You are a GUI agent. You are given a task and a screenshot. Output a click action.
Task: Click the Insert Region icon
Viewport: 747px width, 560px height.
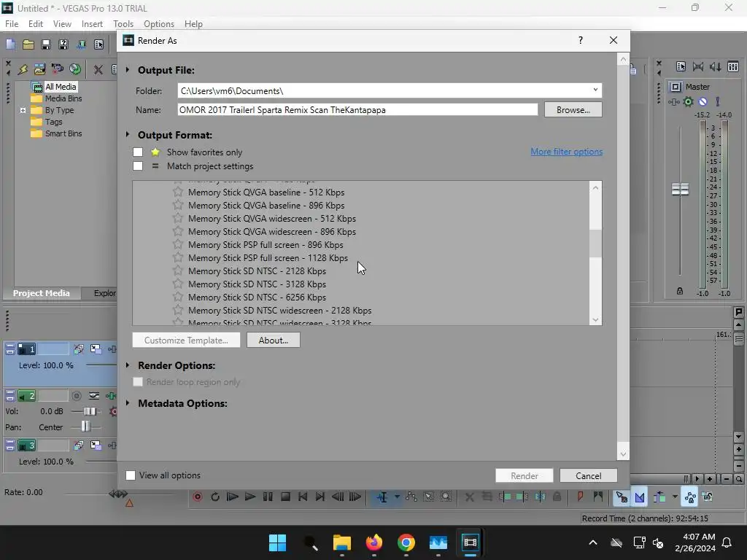point(598,497)
